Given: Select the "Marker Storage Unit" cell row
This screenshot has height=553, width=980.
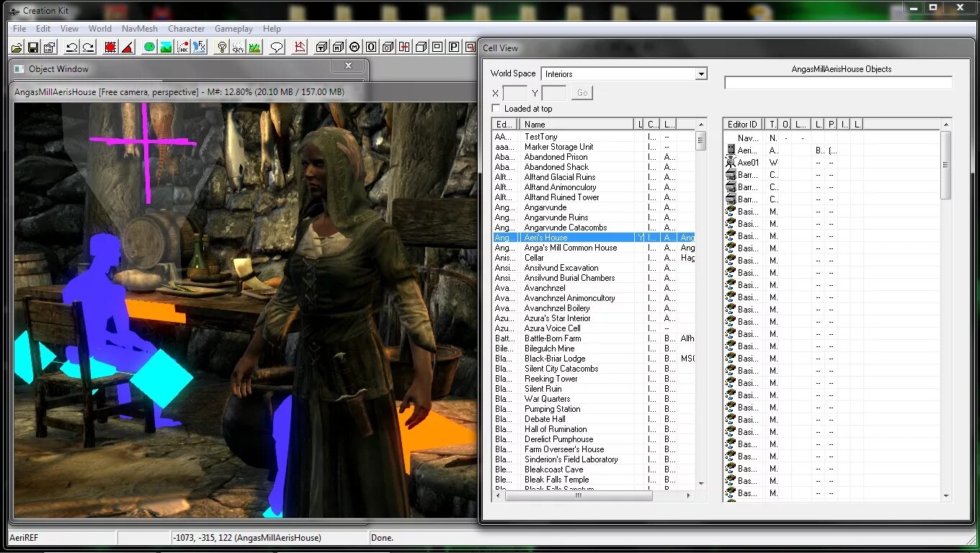Looking at the screenshot, I should 594,147.
